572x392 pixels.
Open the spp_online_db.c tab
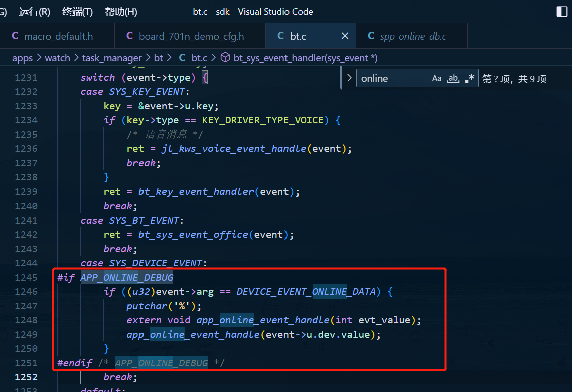(x=413, y=36)
